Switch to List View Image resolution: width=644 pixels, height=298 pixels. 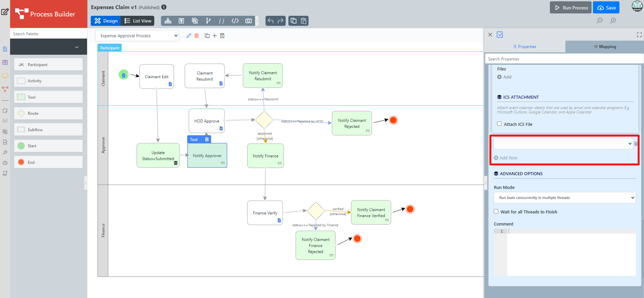[x=138, y=21]
